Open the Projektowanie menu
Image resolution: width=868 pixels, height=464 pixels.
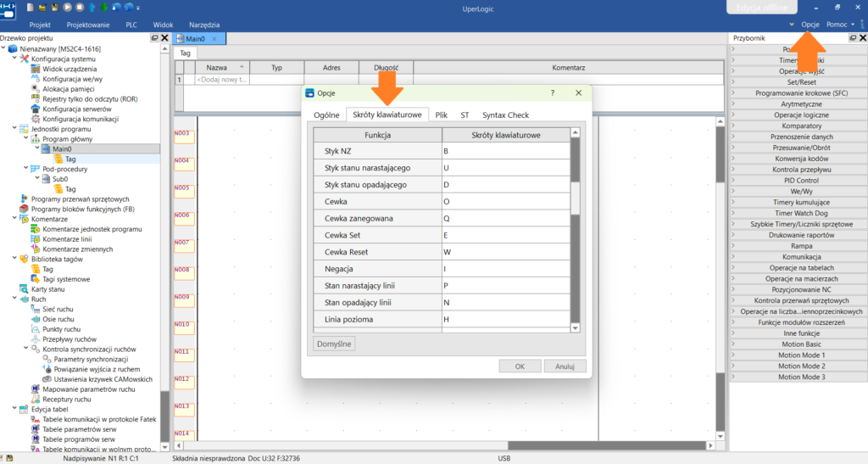[88, 25]
